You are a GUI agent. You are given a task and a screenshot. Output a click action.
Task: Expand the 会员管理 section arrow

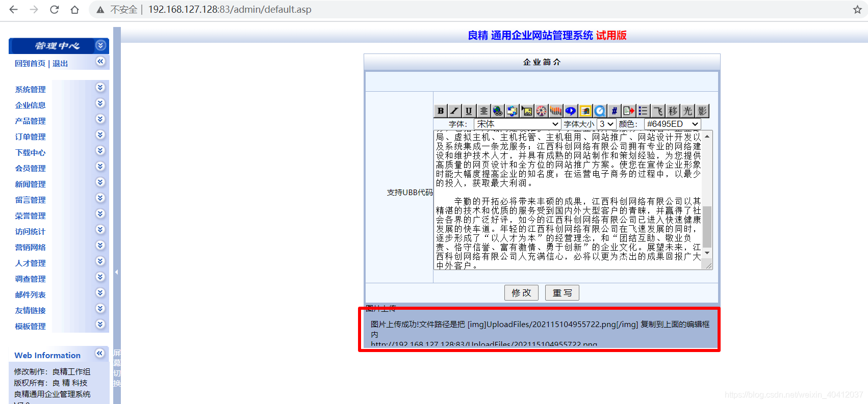click(x=100, y=166)
